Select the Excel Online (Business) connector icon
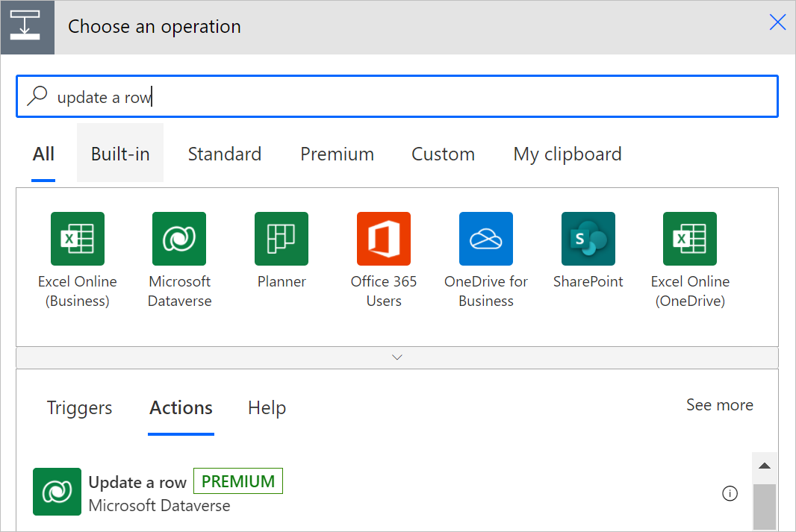 coord(77,239)
